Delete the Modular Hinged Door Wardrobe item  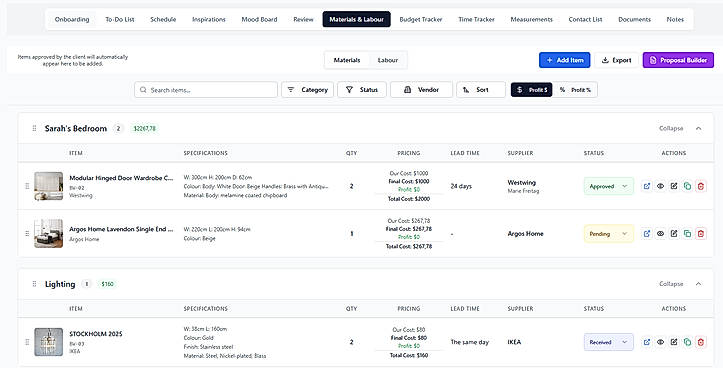coord(701,186)
